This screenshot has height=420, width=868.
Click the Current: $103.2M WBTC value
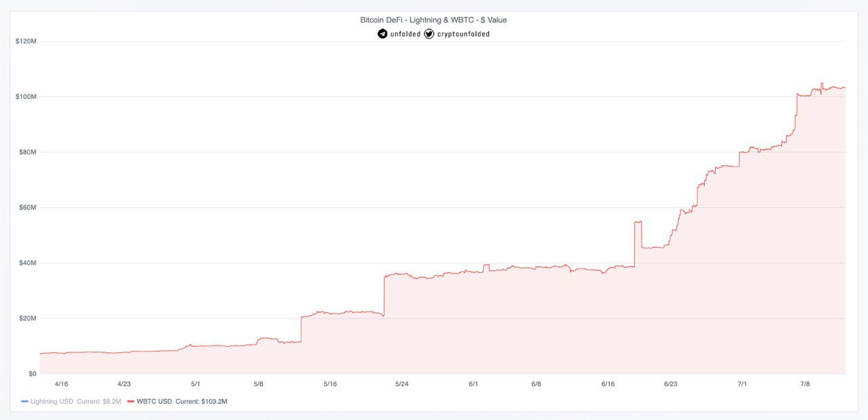coord(201,402)
